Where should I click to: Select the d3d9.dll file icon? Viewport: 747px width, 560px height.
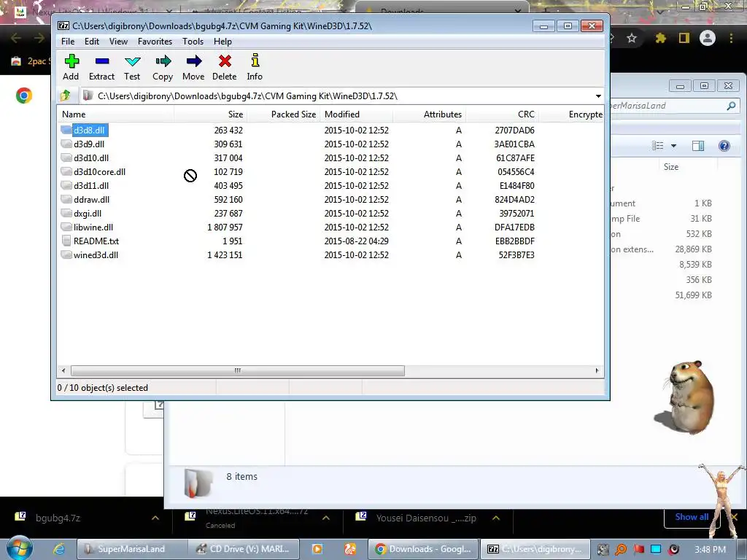[66, 144]
